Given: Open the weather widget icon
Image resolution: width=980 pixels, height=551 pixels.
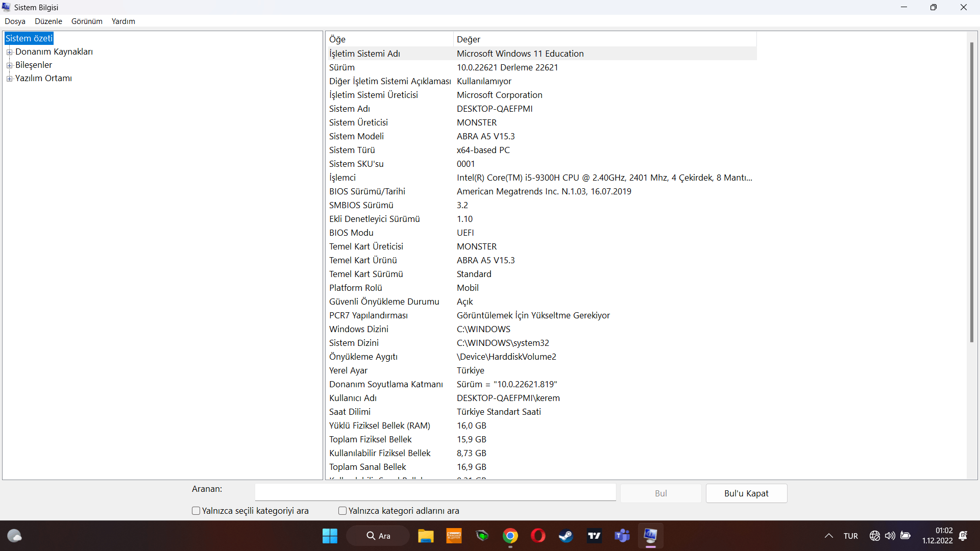Looking at the screenshot, I should [14, 536].
